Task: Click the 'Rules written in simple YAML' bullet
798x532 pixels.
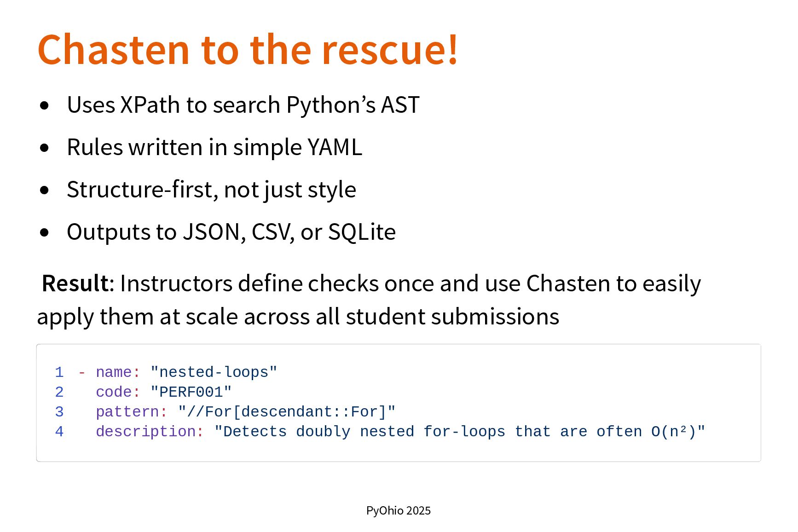Action: (x=214, y=147)
